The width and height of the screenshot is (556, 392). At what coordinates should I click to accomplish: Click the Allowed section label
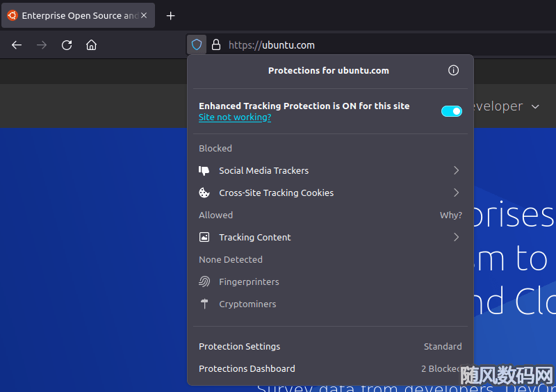click(x=215, y=215)
